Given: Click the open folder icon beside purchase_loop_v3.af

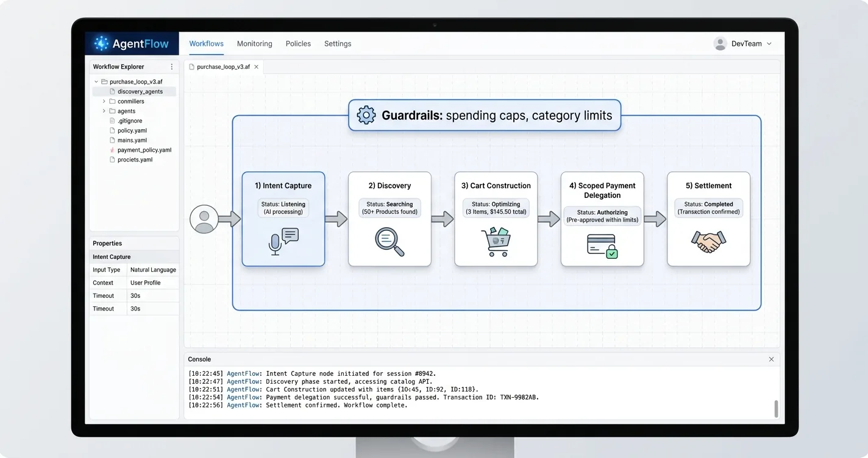Looking at the screenshot, I should click(x=104, y=82).
